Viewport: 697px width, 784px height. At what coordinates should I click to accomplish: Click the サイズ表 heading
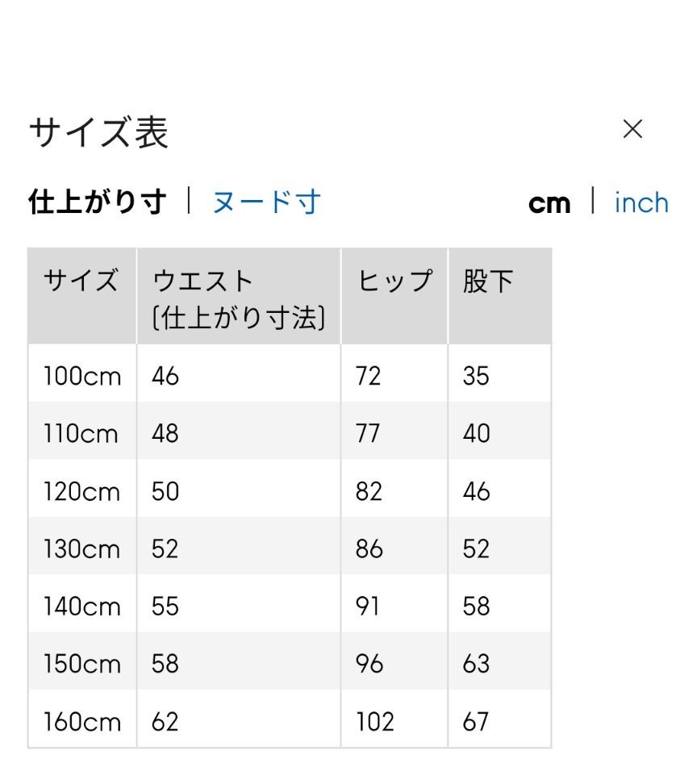(x=98, y=131)
